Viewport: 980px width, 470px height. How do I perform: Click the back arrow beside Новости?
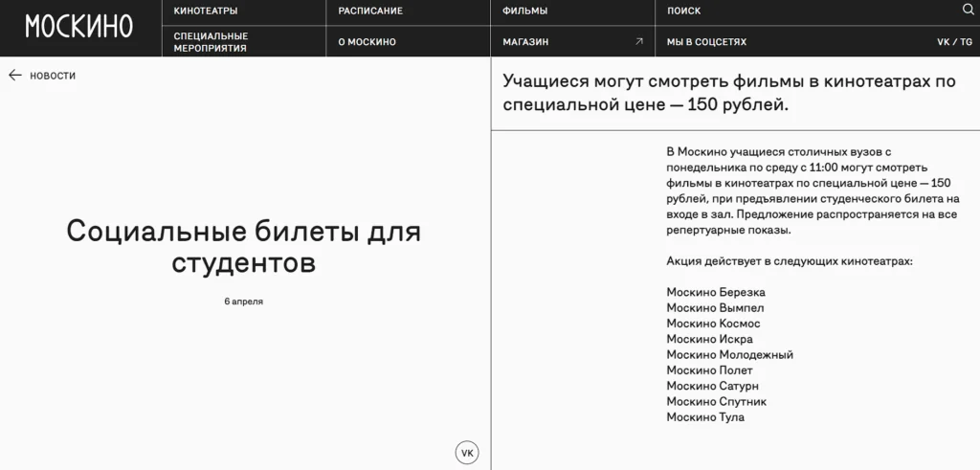(x=15, y=75)
